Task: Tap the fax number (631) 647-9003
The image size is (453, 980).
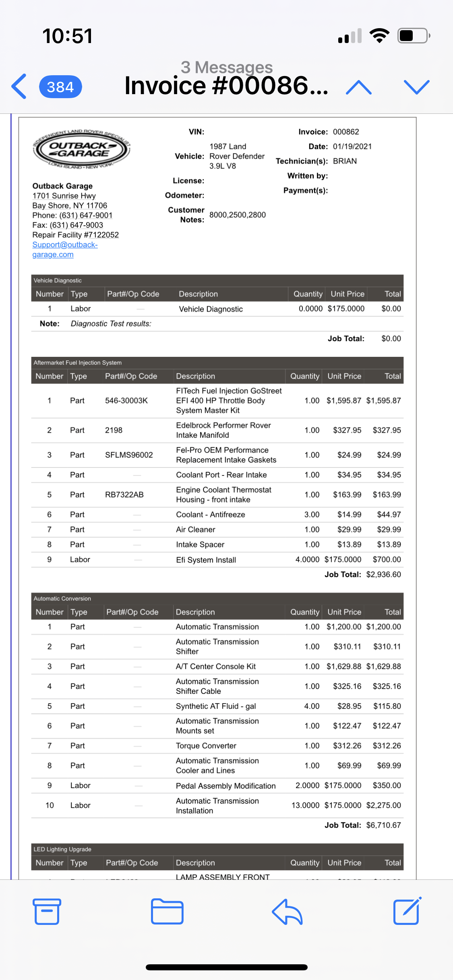Action: click(x=76, y=225)
